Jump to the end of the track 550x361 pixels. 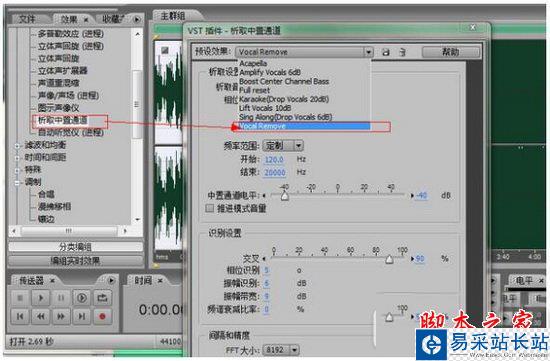pyautogui.click(x=81, y=317)
